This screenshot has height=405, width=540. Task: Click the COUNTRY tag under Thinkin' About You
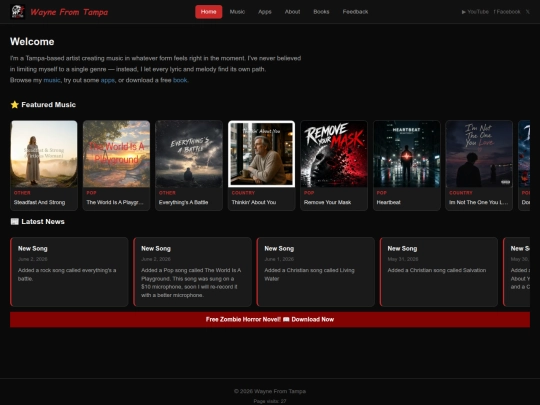tap(243, 193)
